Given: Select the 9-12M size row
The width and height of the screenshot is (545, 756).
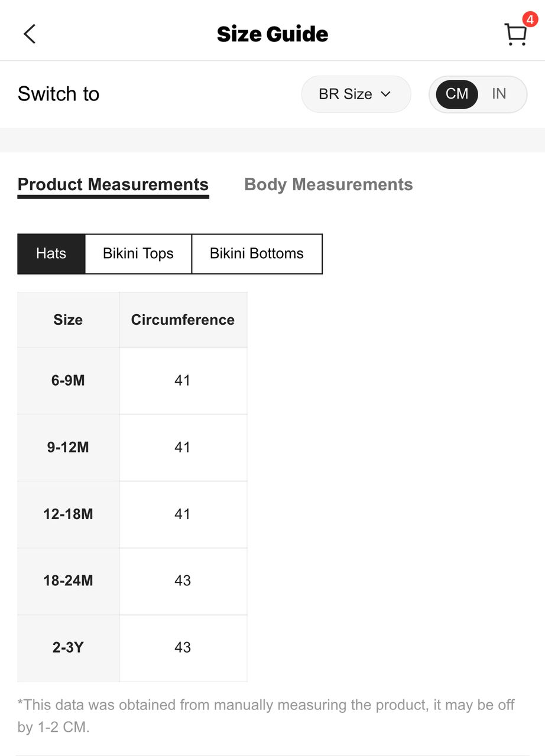Looking at the screenshot, I should pyautogui.click(x=132, y=448).
